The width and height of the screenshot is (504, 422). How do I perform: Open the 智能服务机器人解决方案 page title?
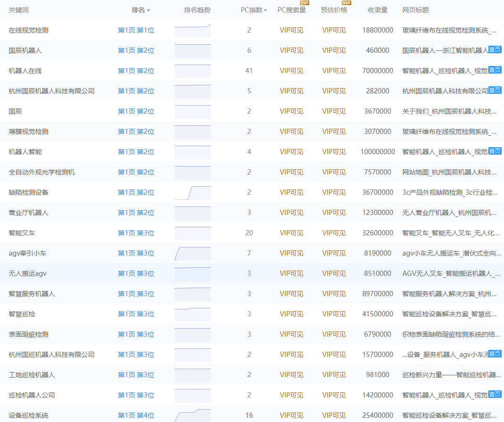[x=449, y=294]
